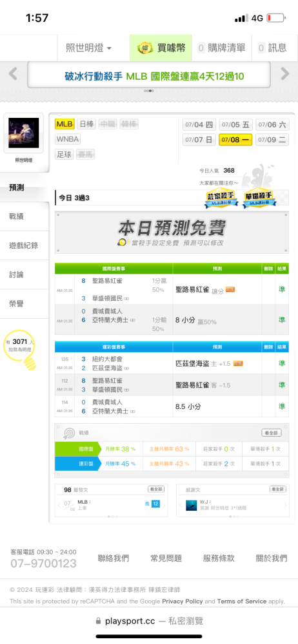Choose date 07/05 五
The width and height of the screenshot is (298, 644).
(235, 124)
